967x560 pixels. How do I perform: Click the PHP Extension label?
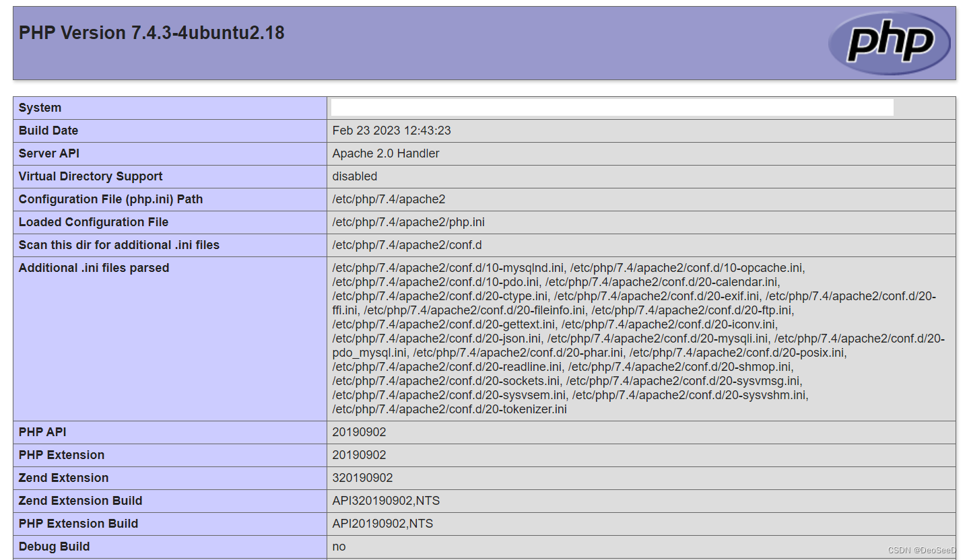coord(61,455)
